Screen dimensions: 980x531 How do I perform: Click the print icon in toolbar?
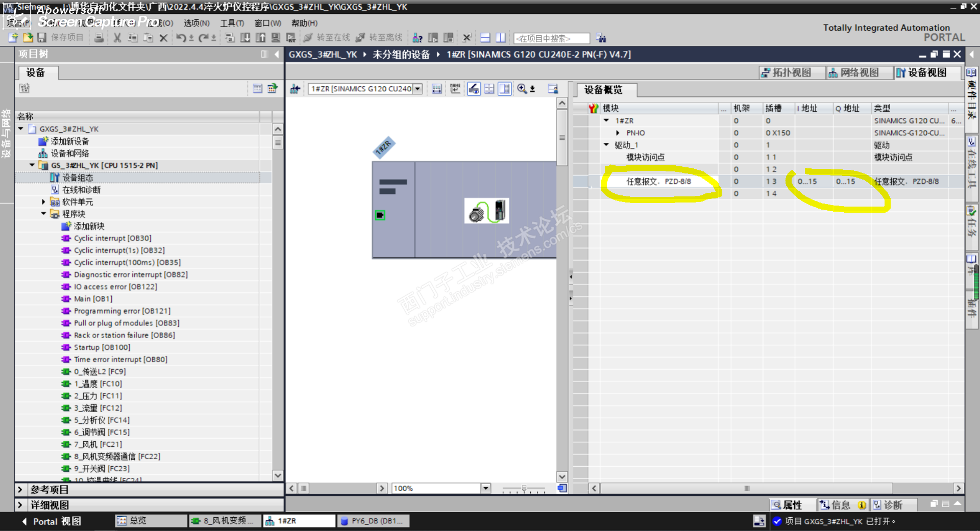[100, 38]
